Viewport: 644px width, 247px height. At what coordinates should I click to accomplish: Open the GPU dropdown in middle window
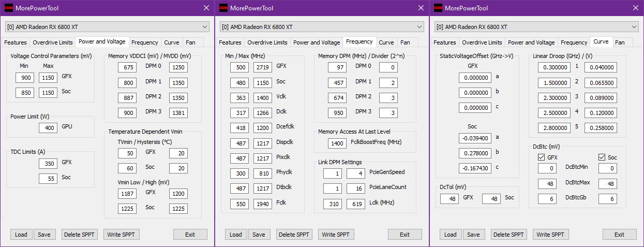coord(322,27)
